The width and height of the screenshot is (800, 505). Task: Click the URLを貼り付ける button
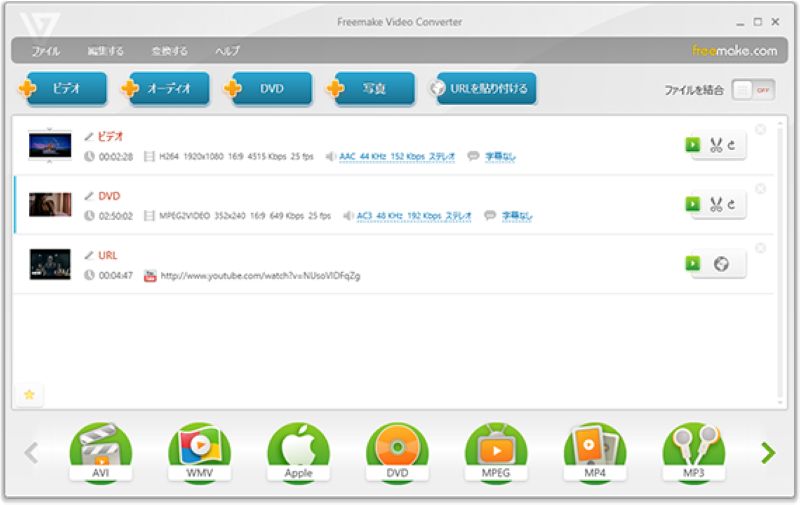click(x=485, y=89)
